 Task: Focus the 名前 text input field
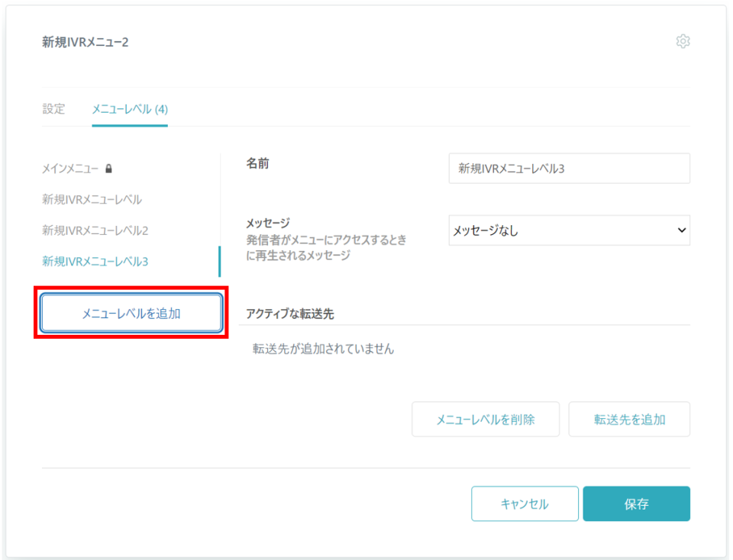click(x=569, y=169)
